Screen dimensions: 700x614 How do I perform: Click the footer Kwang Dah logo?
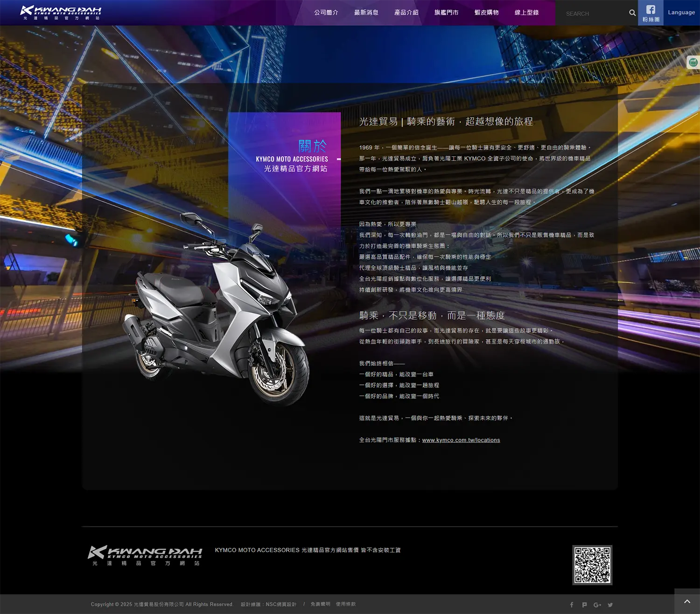click(145, 556)
